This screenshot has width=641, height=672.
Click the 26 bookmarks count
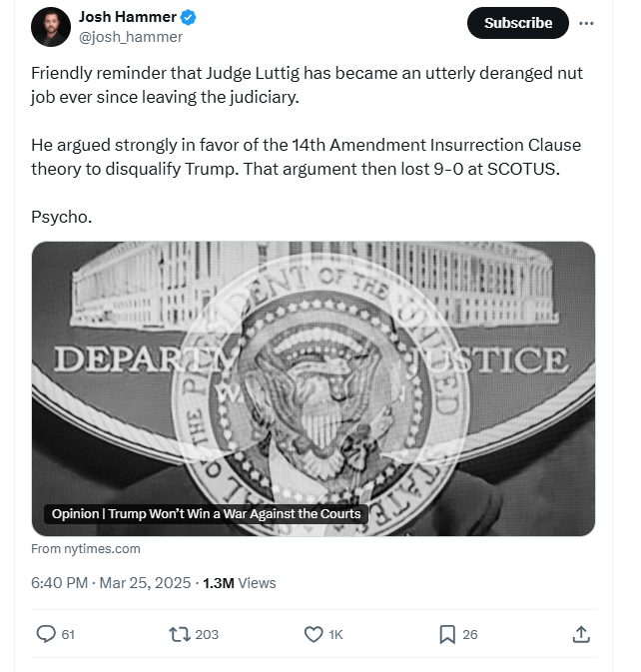(x=470, y=634)
